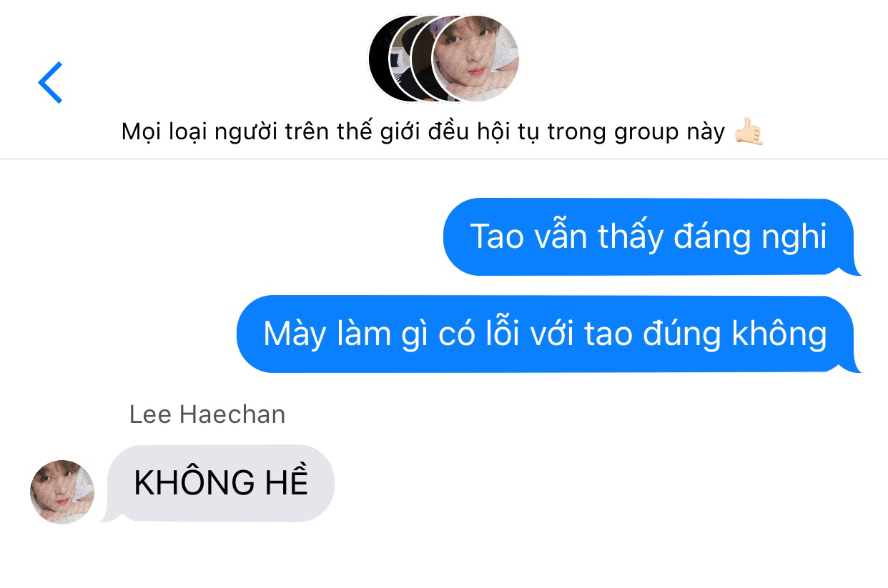Open the front avatar in the group stack
Viewport: 888px width, 588px height.
(475, 58)
